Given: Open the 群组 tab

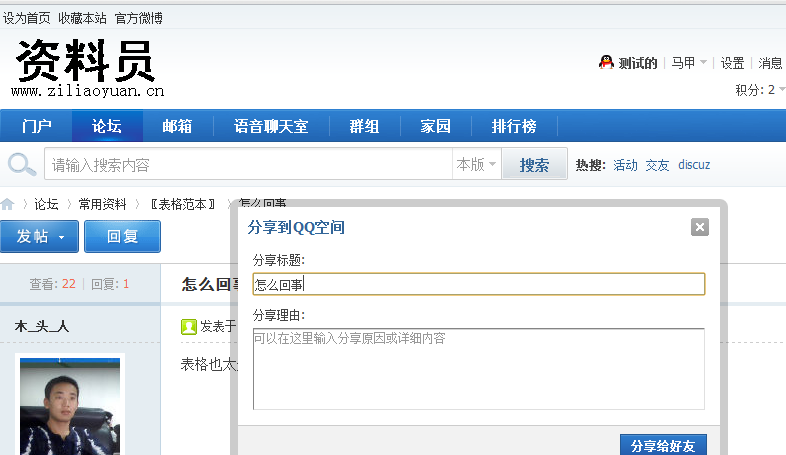Looking at the screenshot, I should [x=364, y=126].
